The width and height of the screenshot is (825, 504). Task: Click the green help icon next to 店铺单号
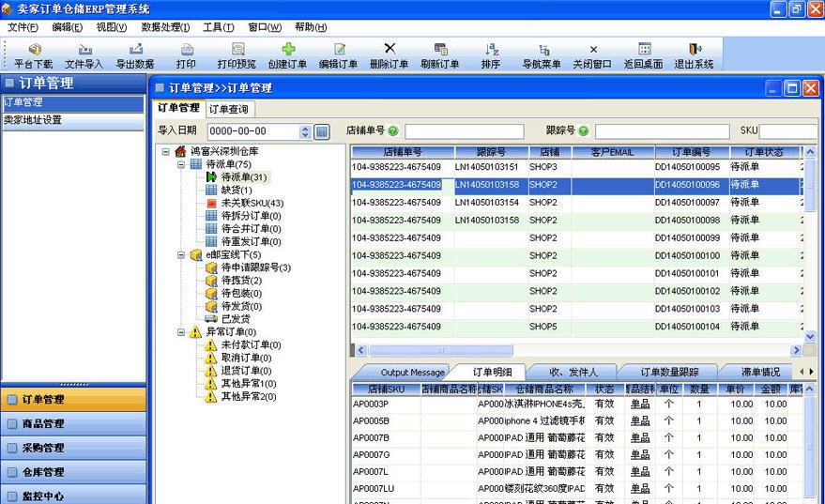tap(393, 131)
